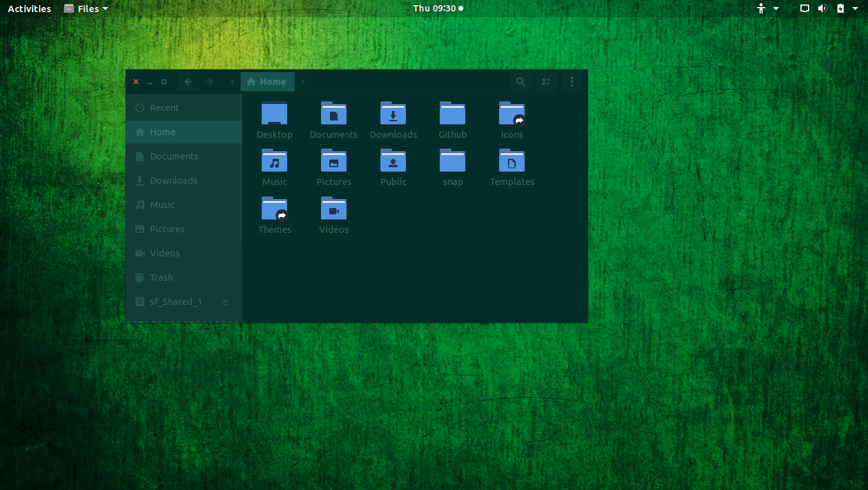Select Recent in the sidebar
Viewport: 868px width, 490px height.
coord(184,108)
